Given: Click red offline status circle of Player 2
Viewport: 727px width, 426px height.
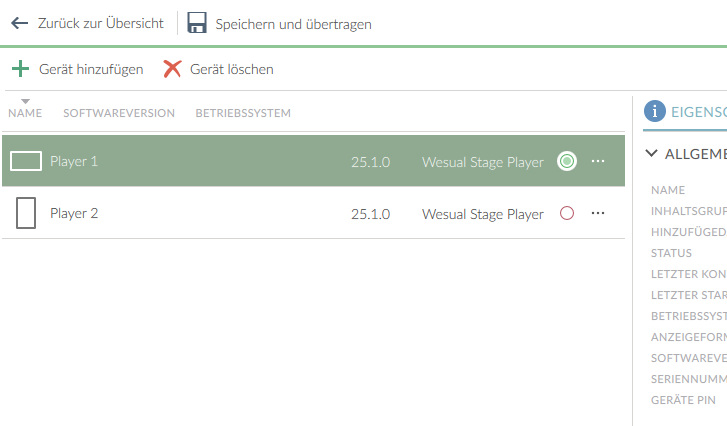Looking at the screenshot, I should click(567, 213).
